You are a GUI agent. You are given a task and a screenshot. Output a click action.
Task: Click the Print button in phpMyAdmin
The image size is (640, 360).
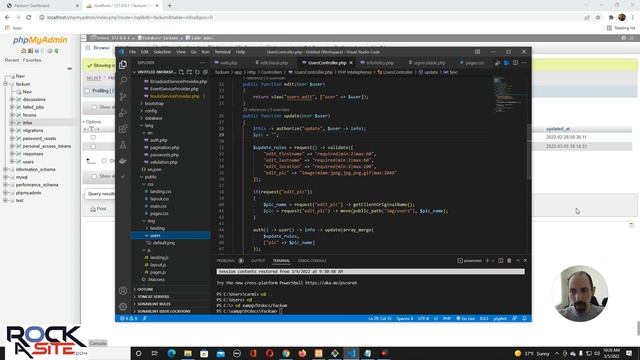point(98,209)
